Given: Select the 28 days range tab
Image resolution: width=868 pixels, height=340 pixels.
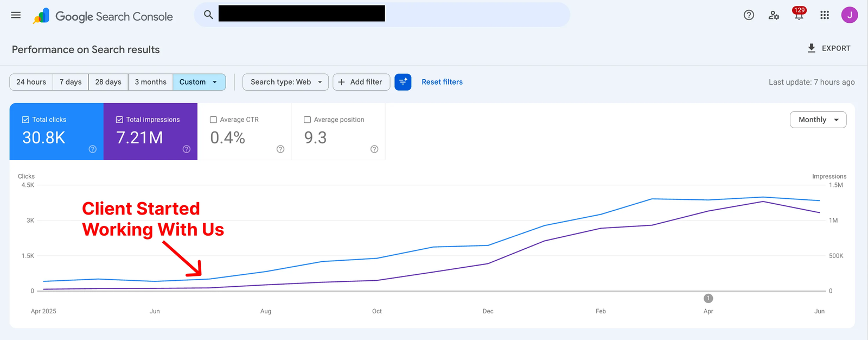Looking at the screenshot, I should [x=108, y=82].
